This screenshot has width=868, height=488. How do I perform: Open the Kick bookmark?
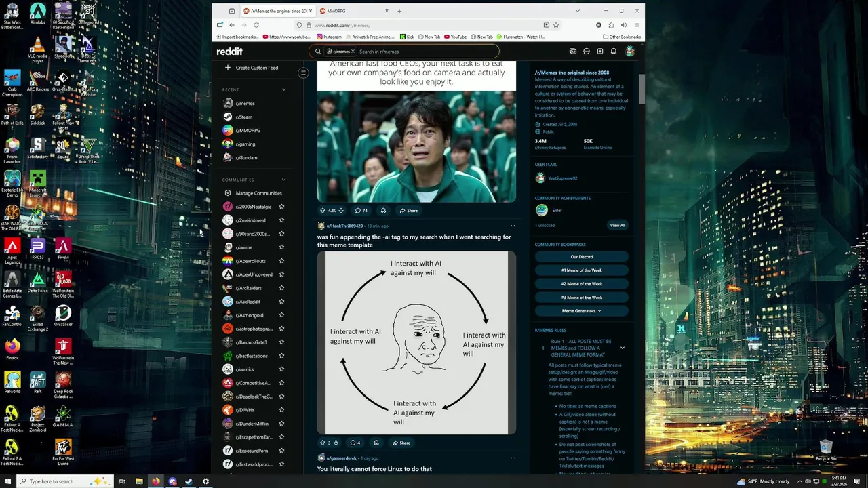point(407,37)
